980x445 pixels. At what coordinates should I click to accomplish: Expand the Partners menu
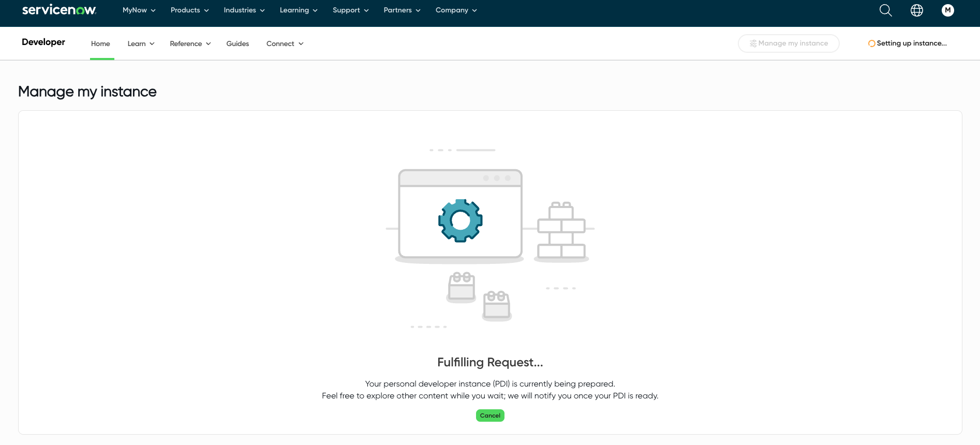[x=402, y=10]
